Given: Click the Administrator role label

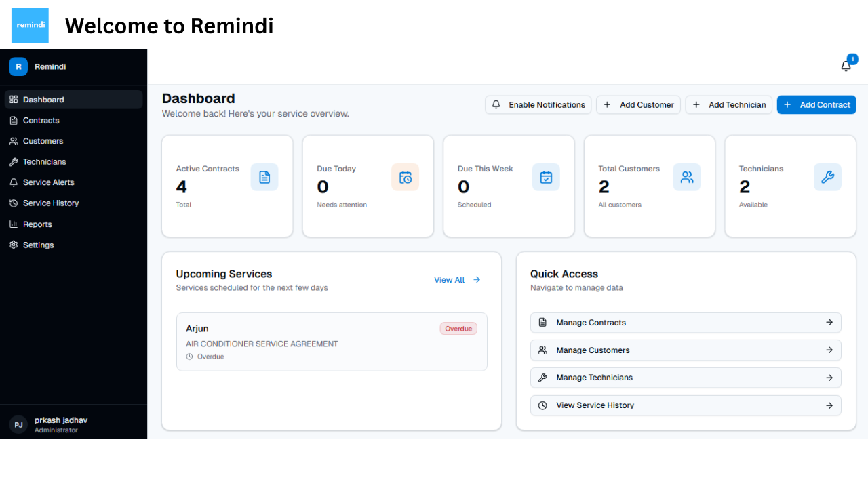Looking at the screenshot, I should pyautogui.click(x=56, y=430).
